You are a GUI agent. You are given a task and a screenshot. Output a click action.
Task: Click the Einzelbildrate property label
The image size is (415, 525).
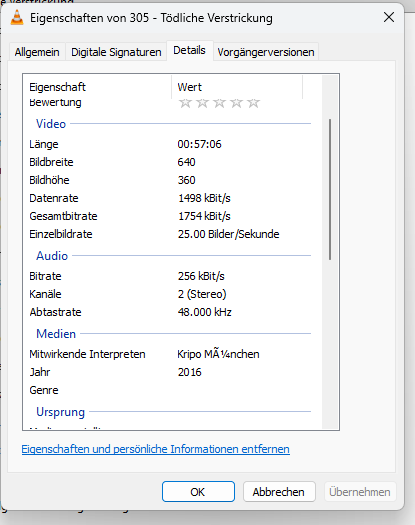[x=61, y=234]
